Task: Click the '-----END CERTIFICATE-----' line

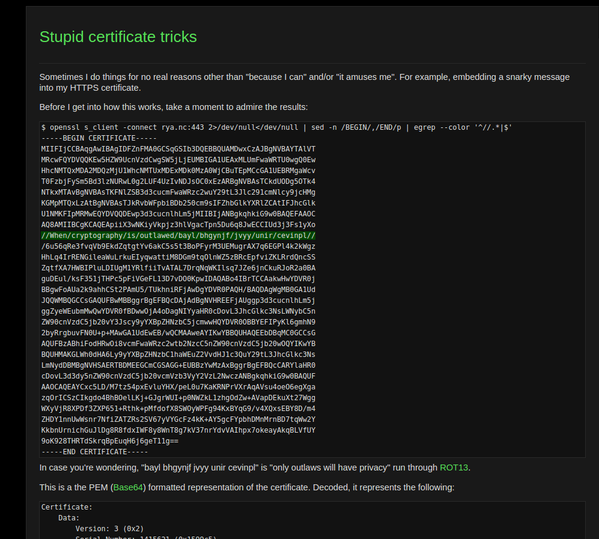Action: point(95,452)
